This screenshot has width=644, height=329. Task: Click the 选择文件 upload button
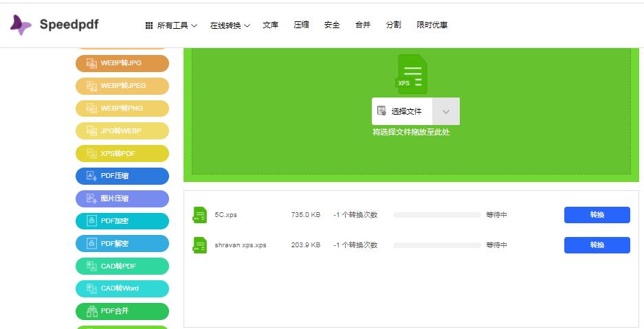(x=403, y=111)
